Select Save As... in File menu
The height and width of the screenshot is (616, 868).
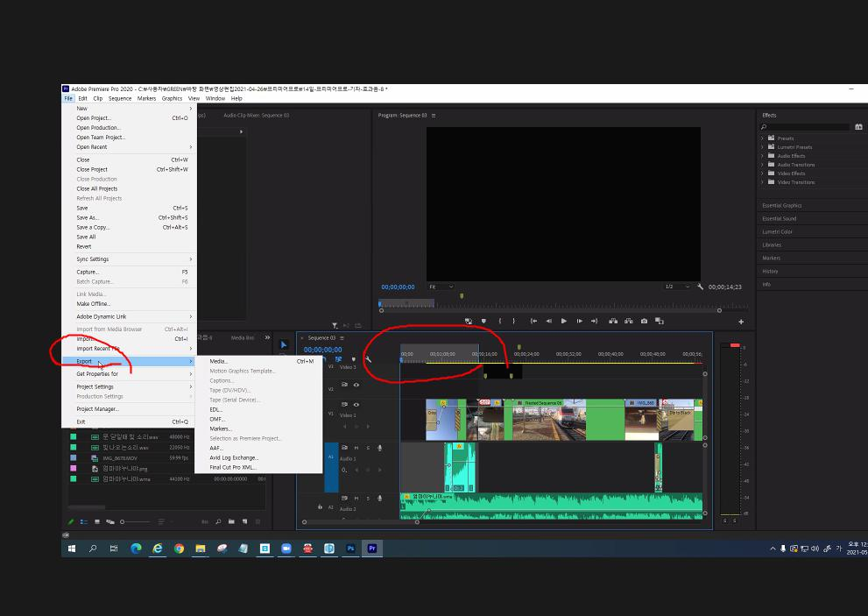pyautogui.click(x=129, y=217)
